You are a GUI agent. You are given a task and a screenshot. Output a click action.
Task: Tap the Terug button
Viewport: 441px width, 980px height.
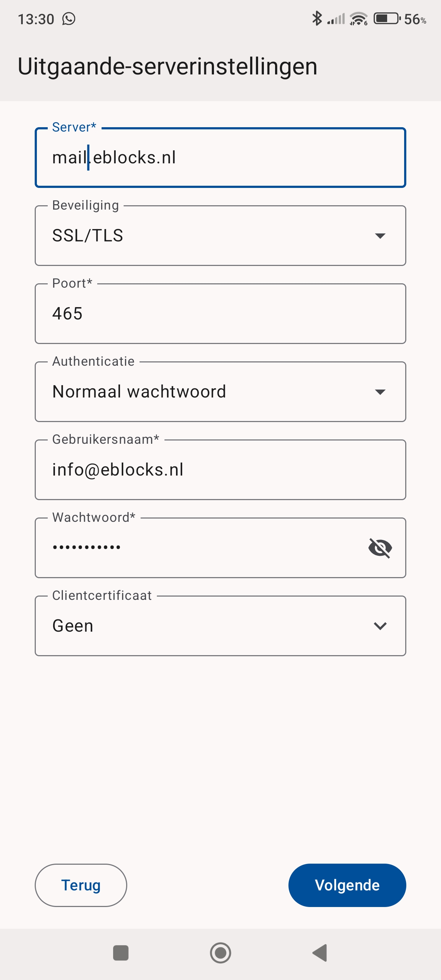[x=81, y=885]
